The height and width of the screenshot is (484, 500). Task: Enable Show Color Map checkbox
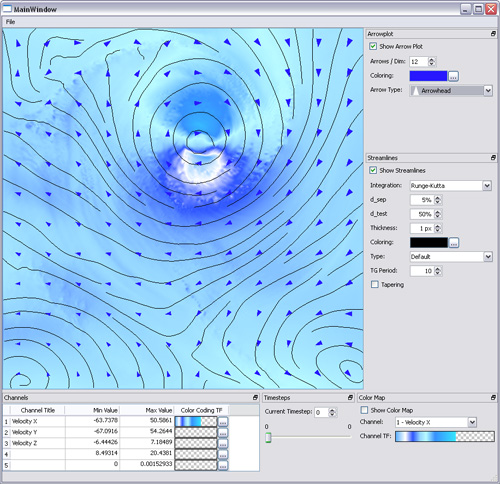[364, 410]
